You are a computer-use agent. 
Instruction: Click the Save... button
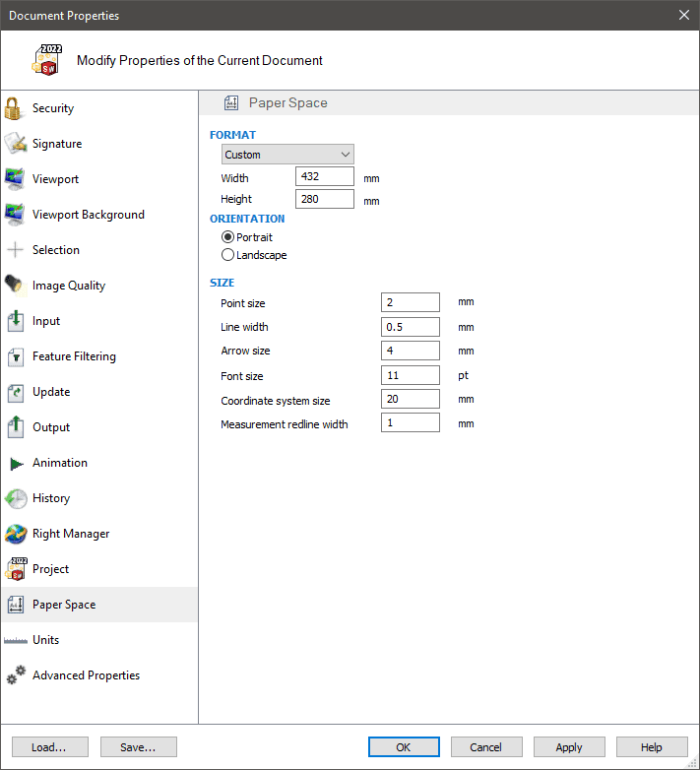pos(139,747)
